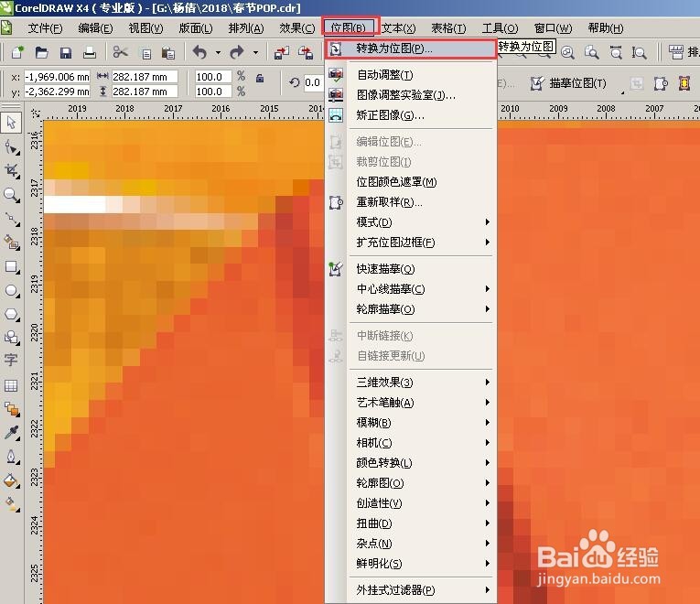Click the ruler origin corner icon

[x=36, y=113]
